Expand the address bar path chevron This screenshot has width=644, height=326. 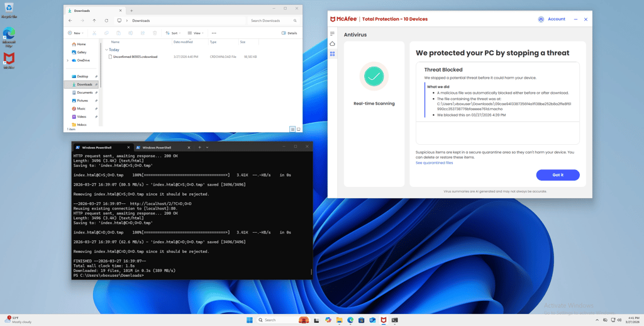127,21
